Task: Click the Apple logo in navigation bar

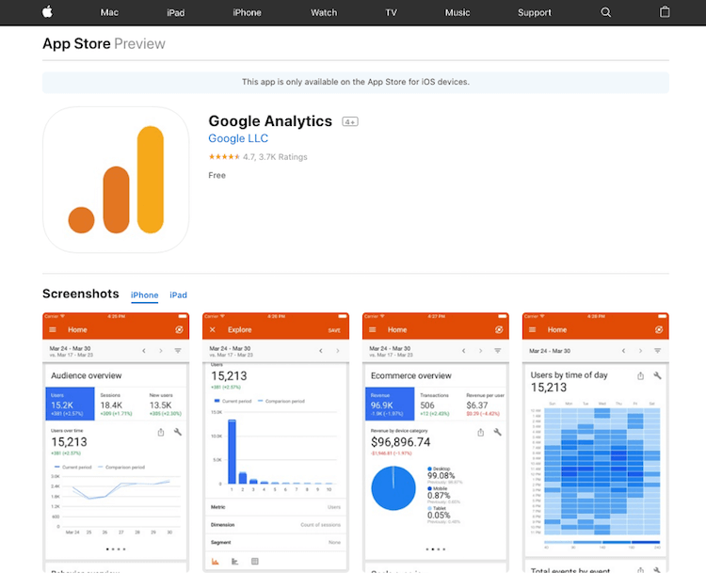Action: click(x=47, y=12)
